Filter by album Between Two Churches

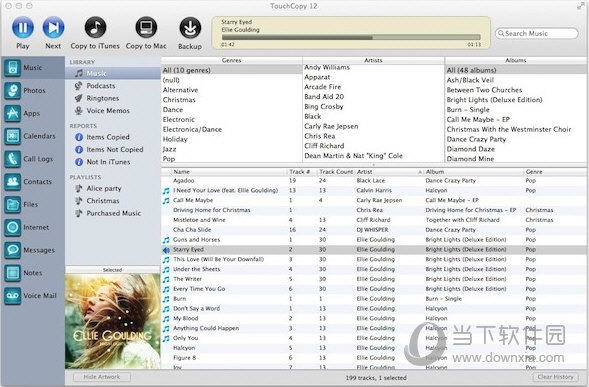[516, 90]
